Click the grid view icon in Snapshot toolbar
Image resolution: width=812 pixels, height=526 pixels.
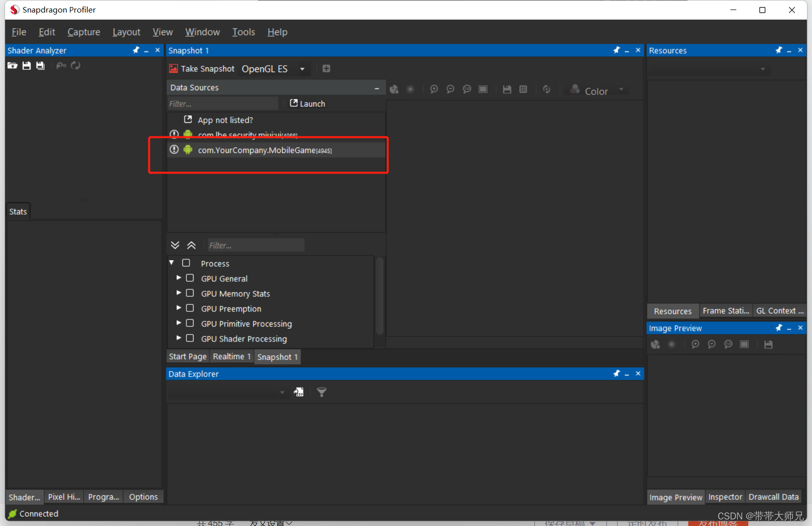click(x=523, y=89)
